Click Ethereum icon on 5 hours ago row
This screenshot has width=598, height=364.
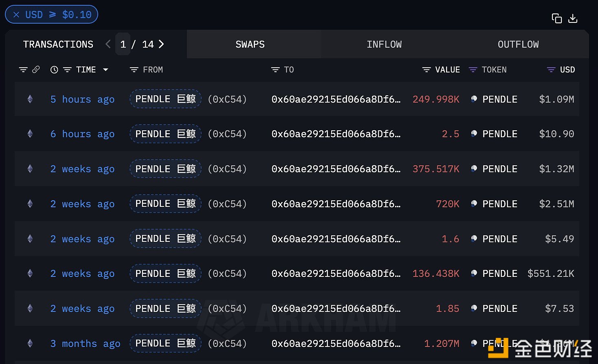[x=30, y=99]
